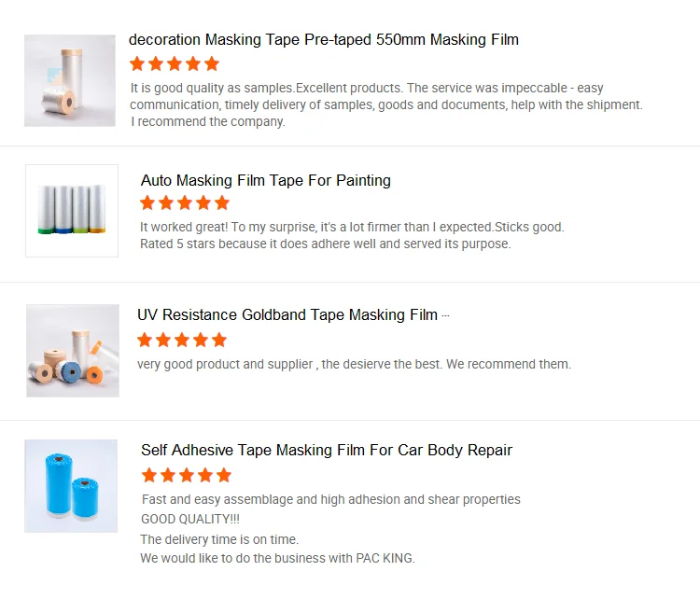The image size is (700, 599).
Task: Click the fifth star under decoration Masking Tape
Action: click(212, 63)
